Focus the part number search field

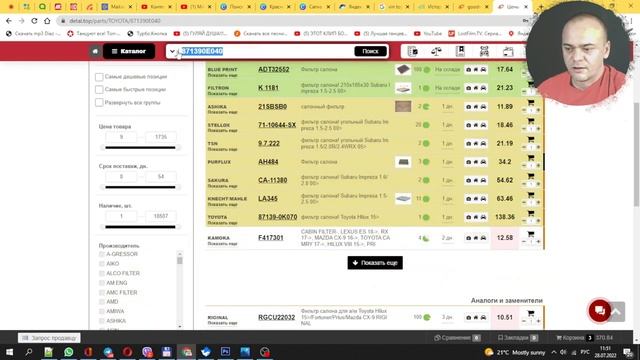click(265, 51)
